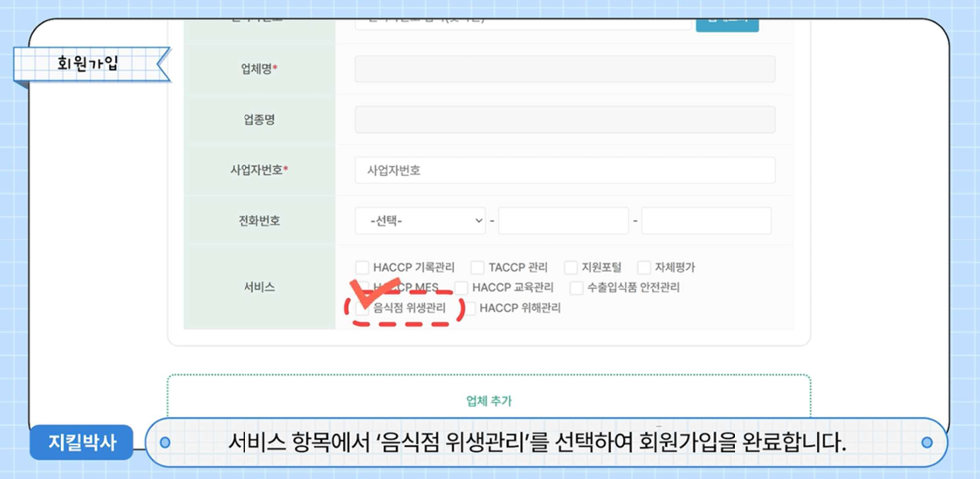Click the 업체 추가 button

[x=489, y=401]
